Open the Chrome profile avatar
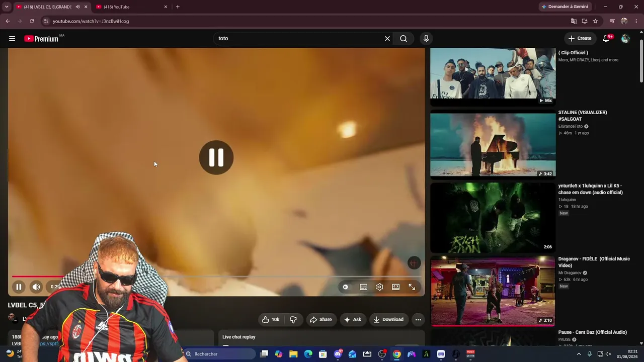Viewport: 644px width, 362px height. 624,21
